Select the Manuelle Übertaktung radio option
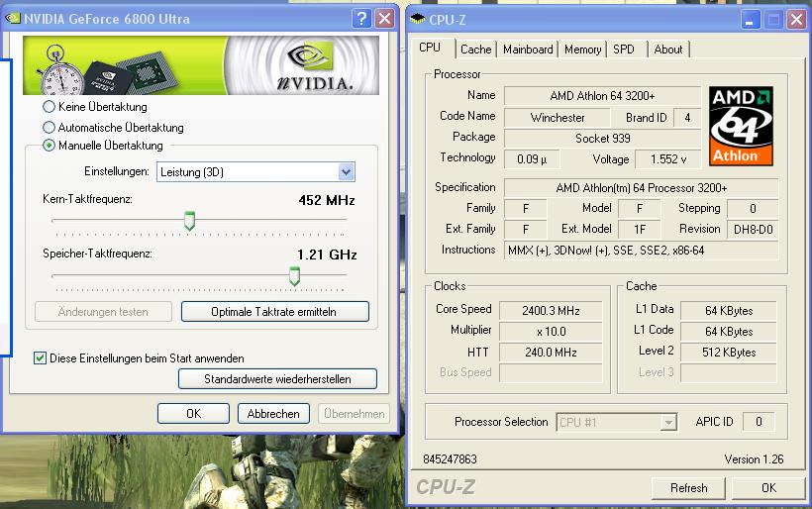The height and width of the screenshot is (509, 812). pyautogui.click(x=49, y=146)
